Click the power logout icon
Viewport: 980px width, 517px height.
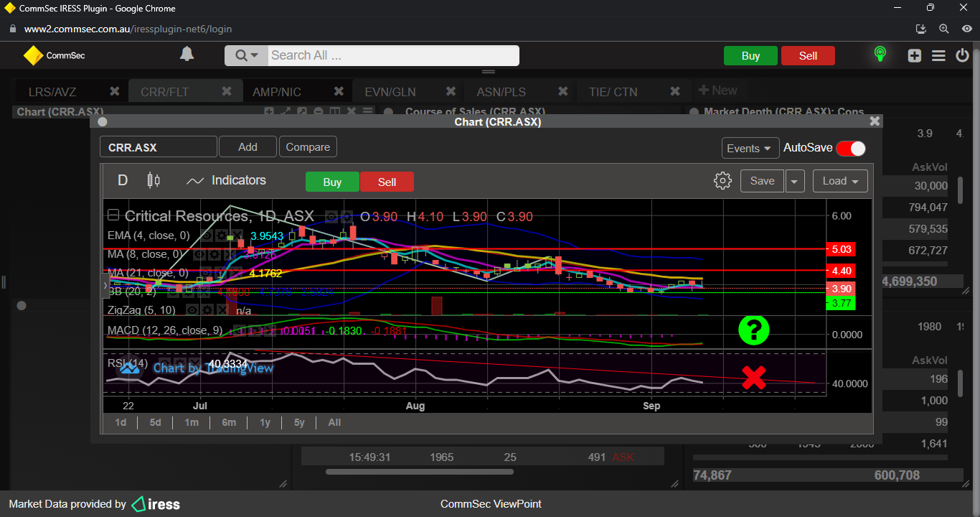(x=963, y=55)
